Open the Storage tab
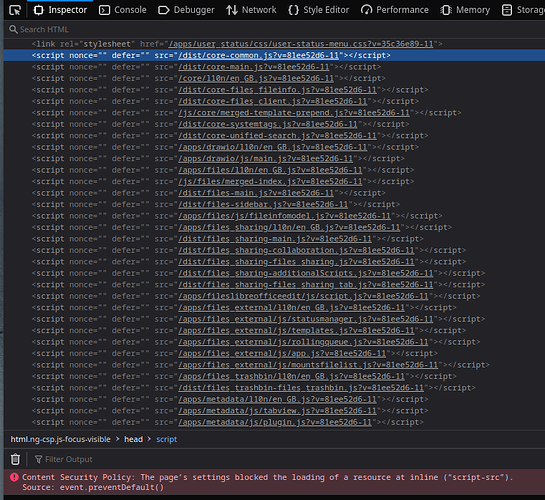Image resolution: width=545 pixels, height=500 pixels. (x=523, y=10)
